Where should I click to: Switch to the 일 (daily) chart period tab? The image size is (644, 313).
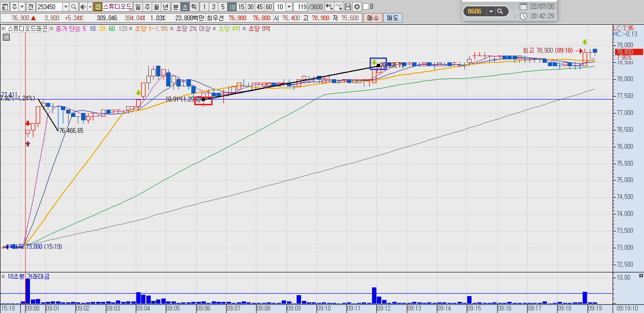138,7
